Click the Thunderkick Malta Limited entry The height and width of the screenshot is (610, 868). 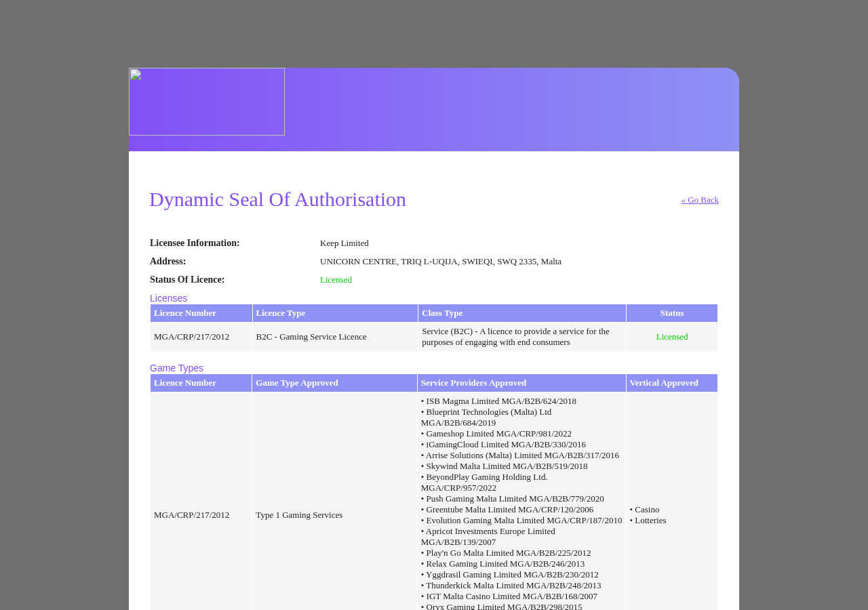511,586
